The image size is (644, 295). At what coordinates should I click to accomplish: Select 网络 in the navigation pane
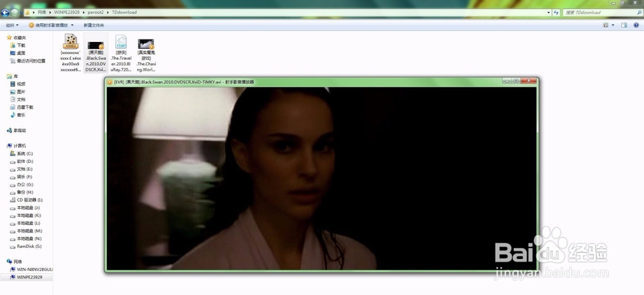point(14,262)
